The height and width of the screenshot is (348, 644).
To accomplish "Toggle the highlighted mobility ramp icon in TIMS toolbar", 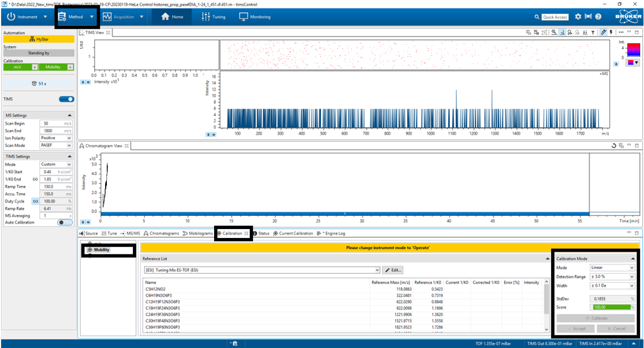I will pyautogui.click(x=603, y=32).
